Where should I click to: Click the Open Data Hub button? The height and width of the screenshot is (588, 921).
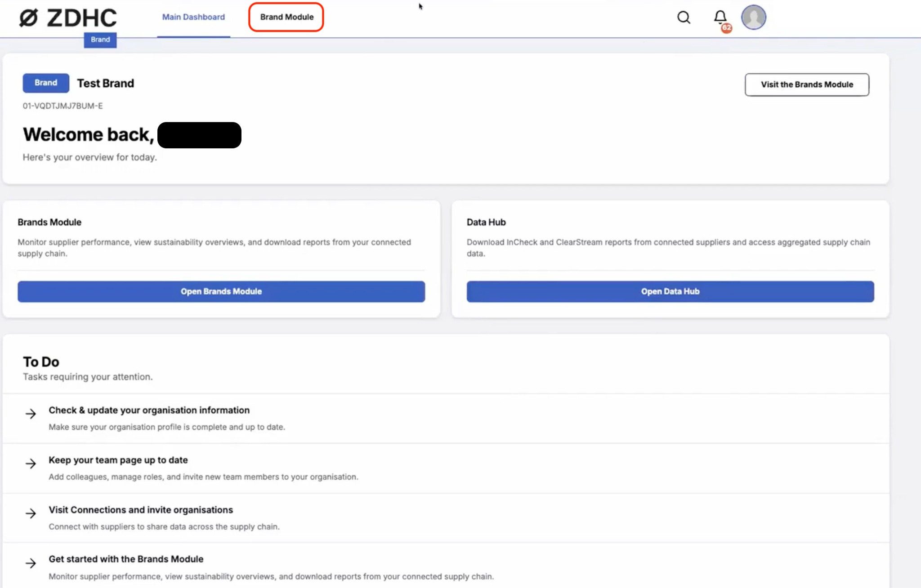coord(670,291)
